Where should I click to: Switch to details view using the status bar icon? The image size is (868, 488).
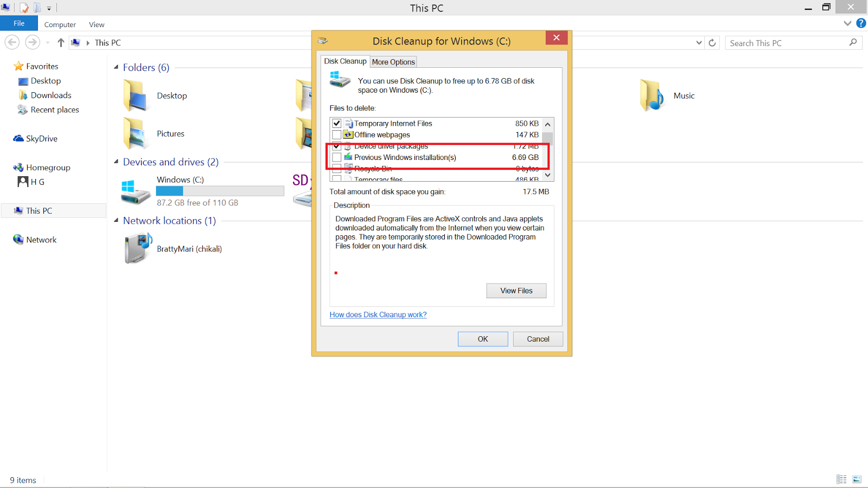pyautogui.click(x=841, y=479)
